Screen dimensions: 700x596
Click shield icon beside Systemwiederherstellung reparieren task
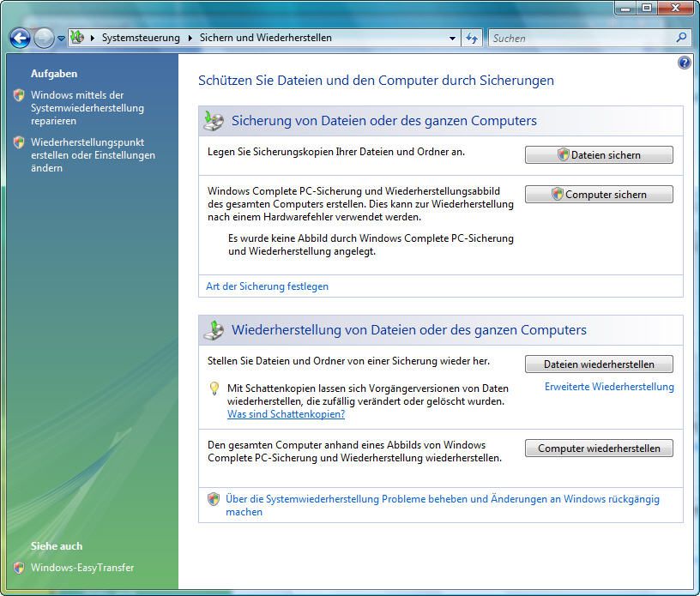(x=19, y=95)
